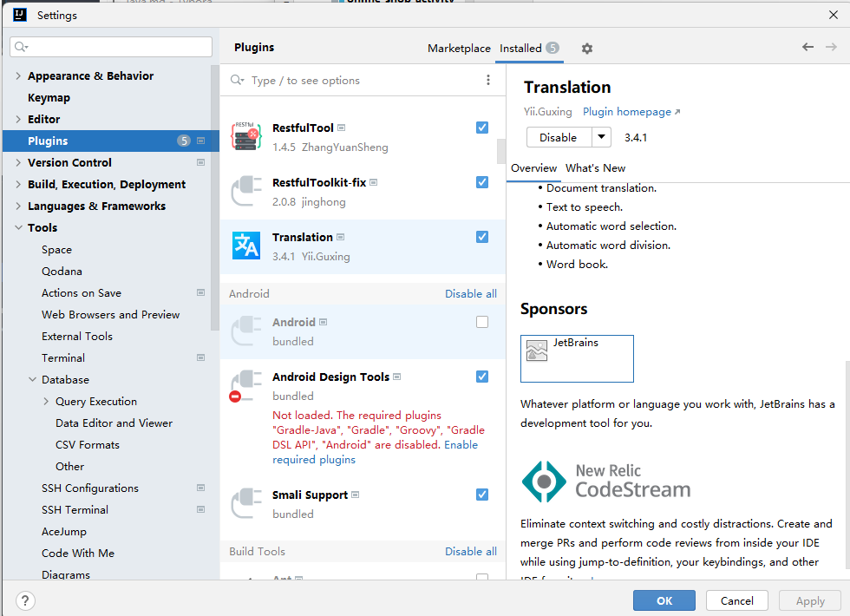Click project-level icon beside Terminal

point(200,357)
